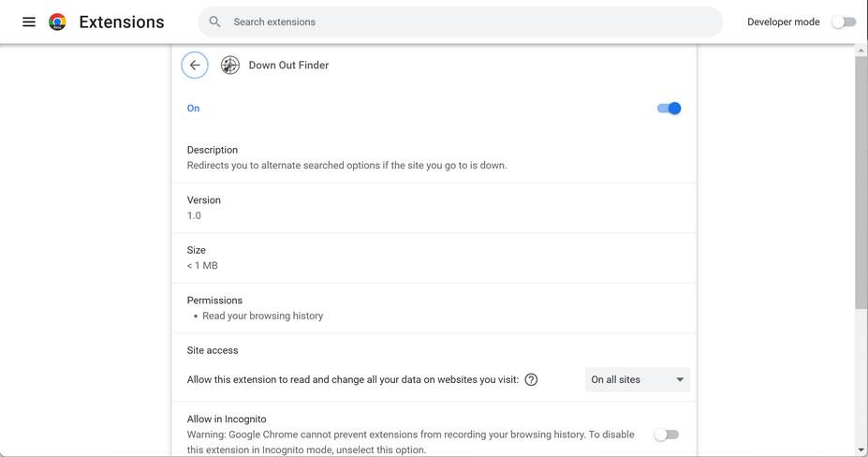Screen dimensions: 868x457
Task: Click the Down Out Finder title text
Action: 288,66
